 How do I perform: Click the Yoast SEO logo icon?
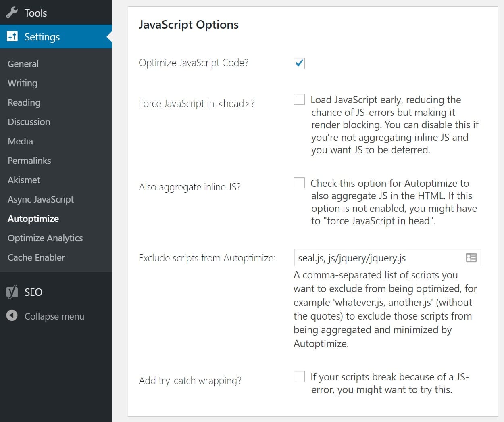12,292
